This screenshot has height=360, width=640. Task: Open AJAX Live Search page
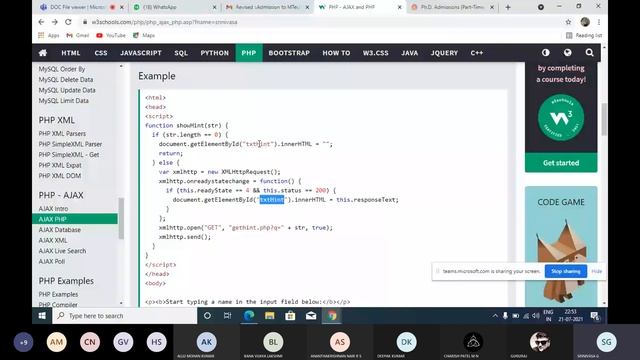pyautogui.click(x=62, y=251)
